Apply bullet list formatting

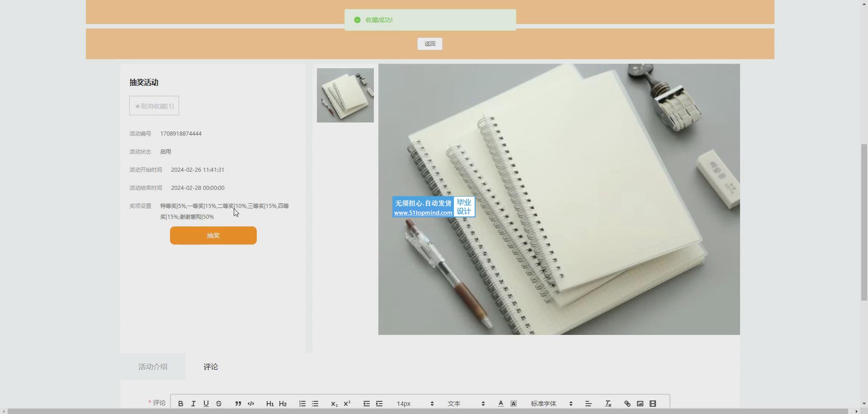point(315,404)
